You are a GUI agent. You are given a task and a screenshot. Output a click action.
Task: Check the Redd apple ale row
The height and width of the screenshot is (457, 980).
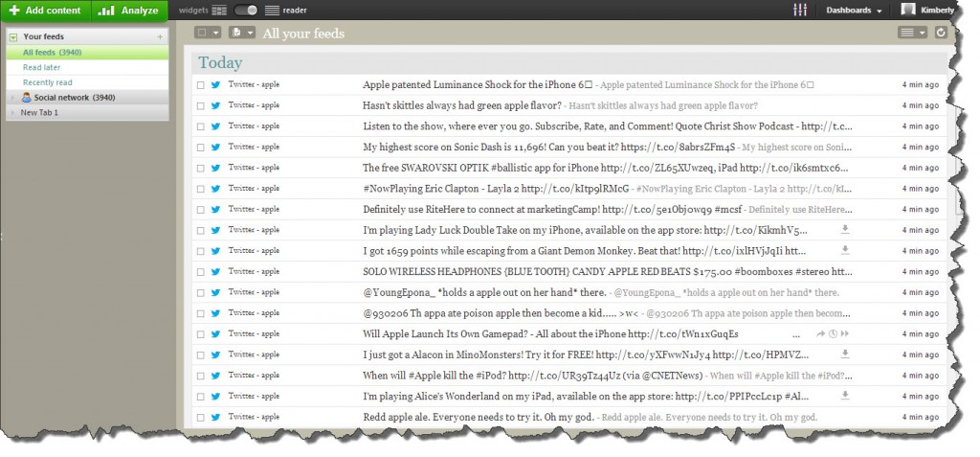(201, 417)
